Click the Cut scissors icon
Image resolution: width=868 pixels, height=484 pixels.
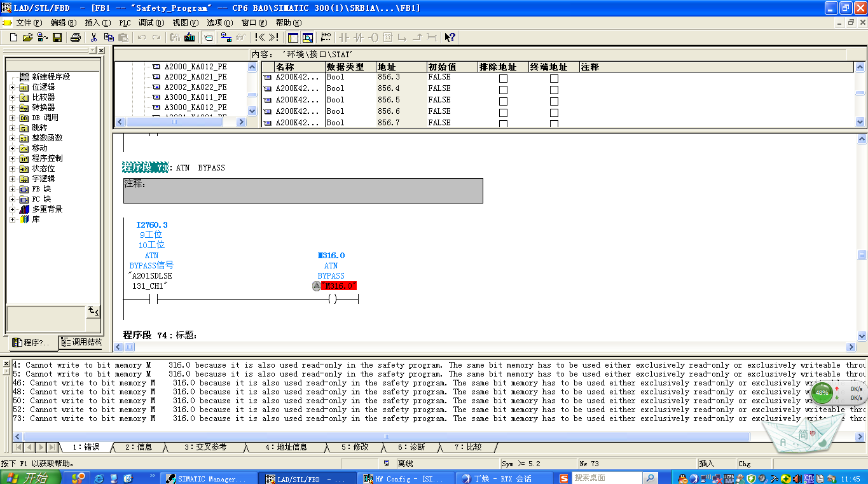coord(94,38)
